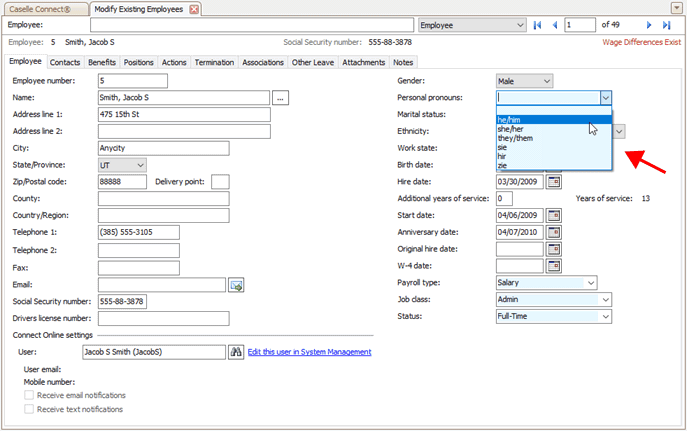Enable Receive email notifications checkbox

coord(29,396)
